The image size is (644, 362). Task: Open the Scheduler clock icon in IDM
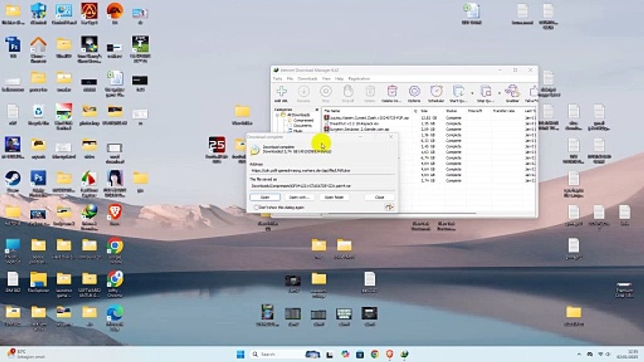pyautogui.click(x=436, y=91)
